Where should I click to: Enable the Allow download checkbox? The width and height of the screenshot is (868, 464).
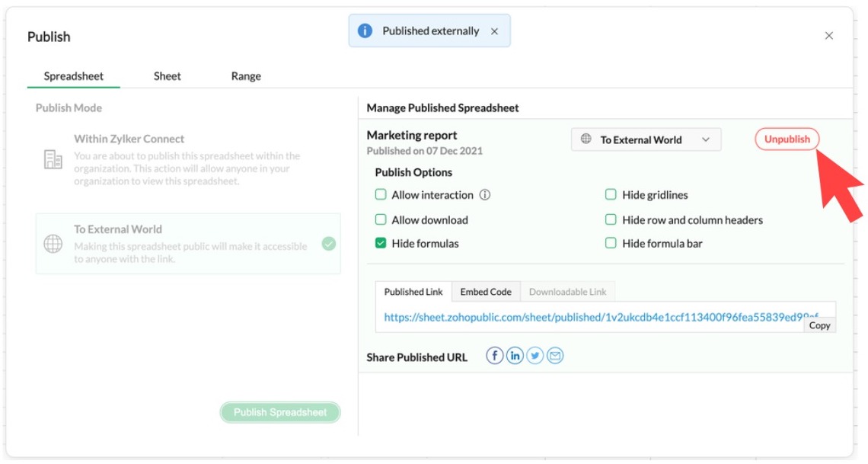(x=381, y=219)
